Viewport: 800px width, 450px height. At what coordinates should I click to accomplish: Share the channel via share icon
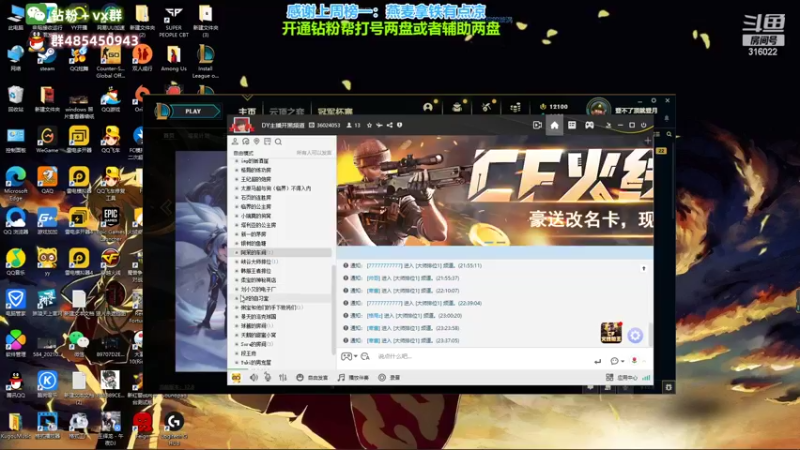point(390,125)
